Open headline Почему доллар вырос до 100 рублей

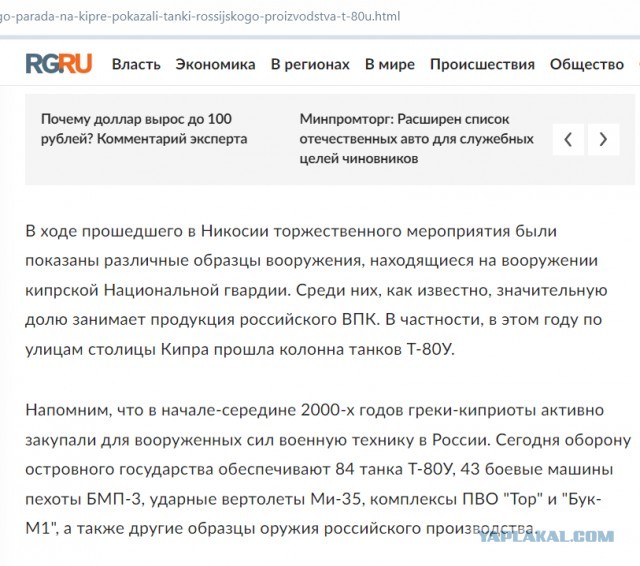coord(144,129)
